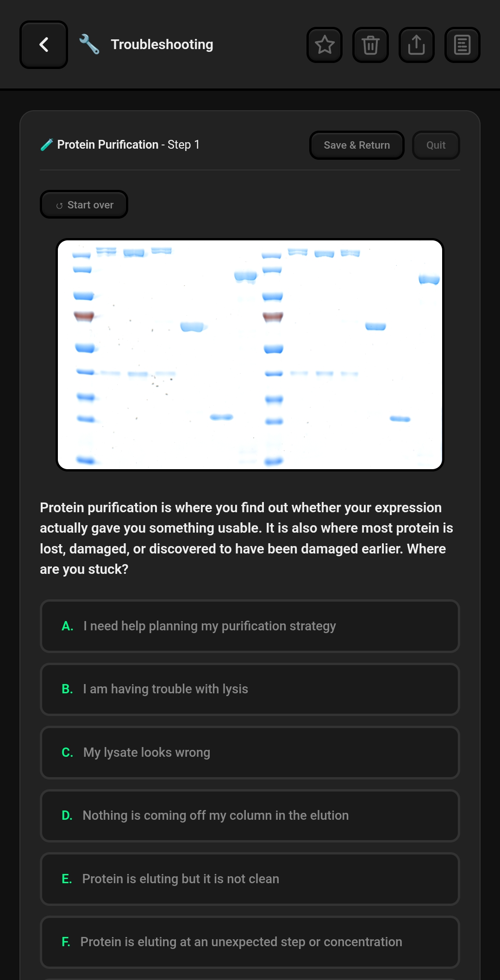Open the document notes icon at top right
Viewport: 500px width, 980px height.
tap(462, 44)
